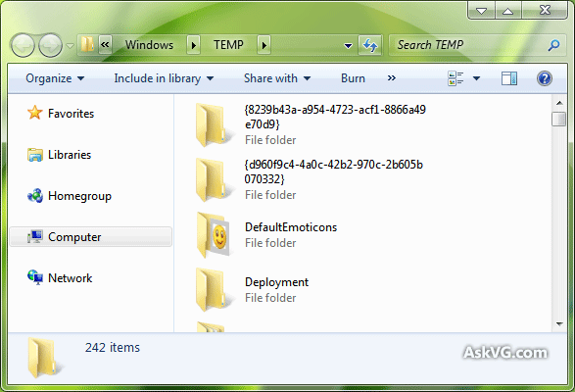Open the Include in library menu
This screenshot has height=392, width=575.
(164, 78)
